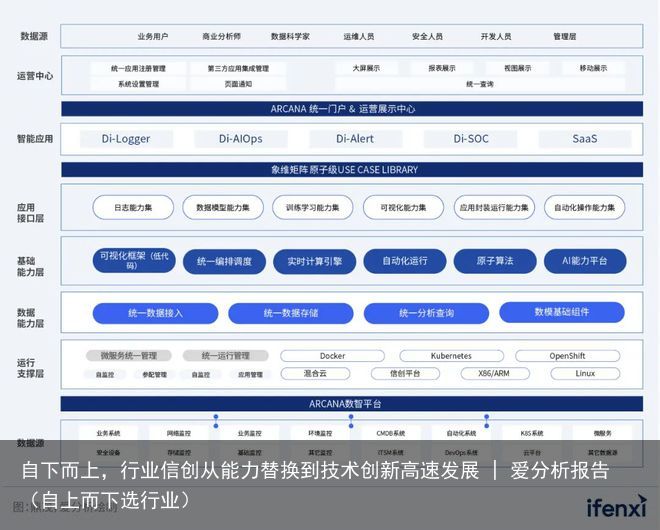Viewport: 660px width, 530px height.
Task: Click the 运营中心 row label
Action: tap(35, 76)
